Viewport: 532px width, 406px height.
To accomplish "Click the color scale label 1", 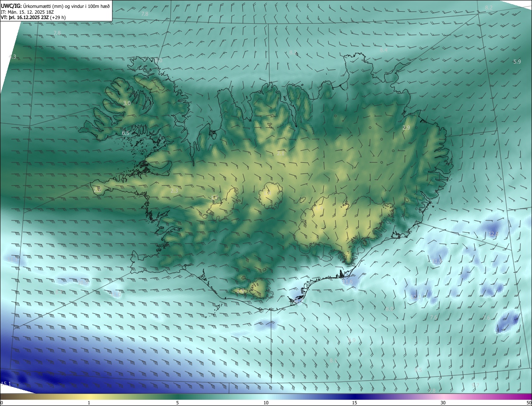I will click(89, 403).
